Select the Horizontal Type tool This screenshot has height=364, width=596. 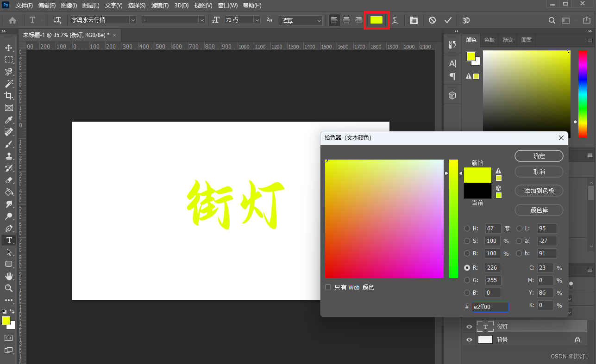[x=9, y=240]
